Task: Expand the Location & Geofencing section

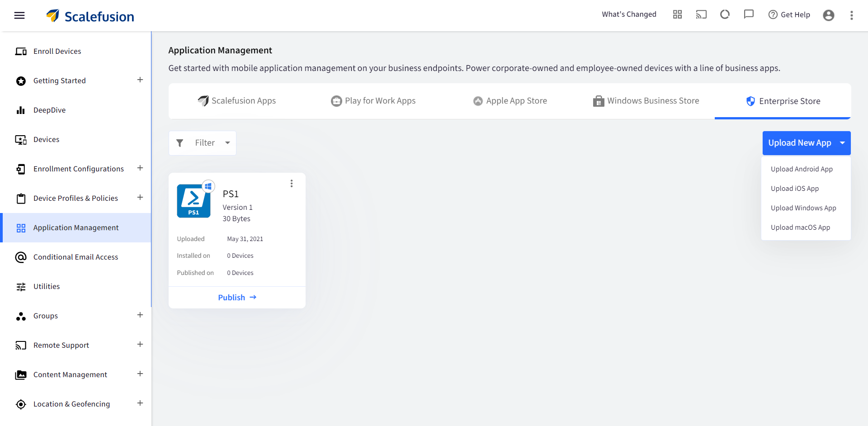Action: pos(140,403)
